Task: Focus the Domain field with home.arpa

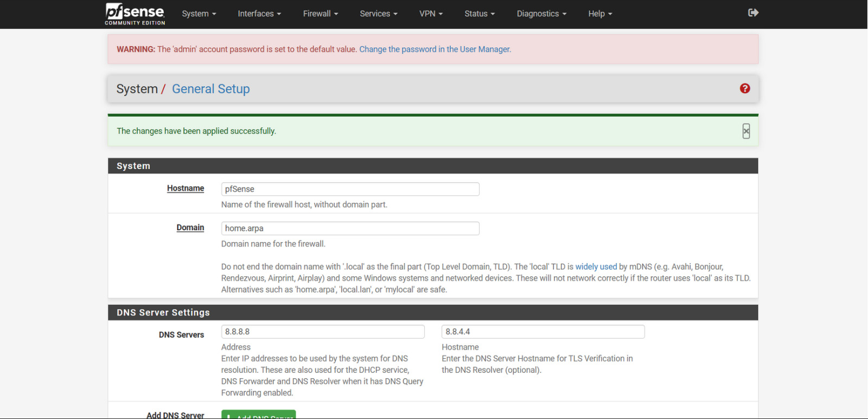Action: click(350, 228)
